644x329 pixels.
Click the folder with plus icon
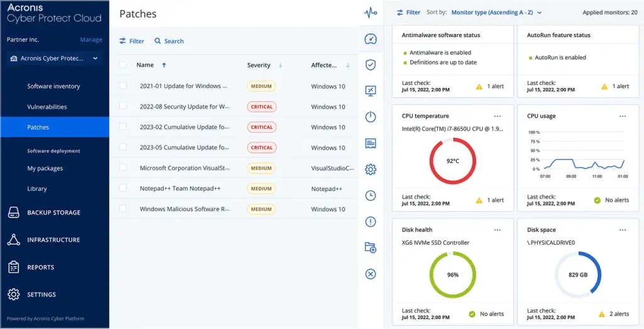(x=370, y=248)
